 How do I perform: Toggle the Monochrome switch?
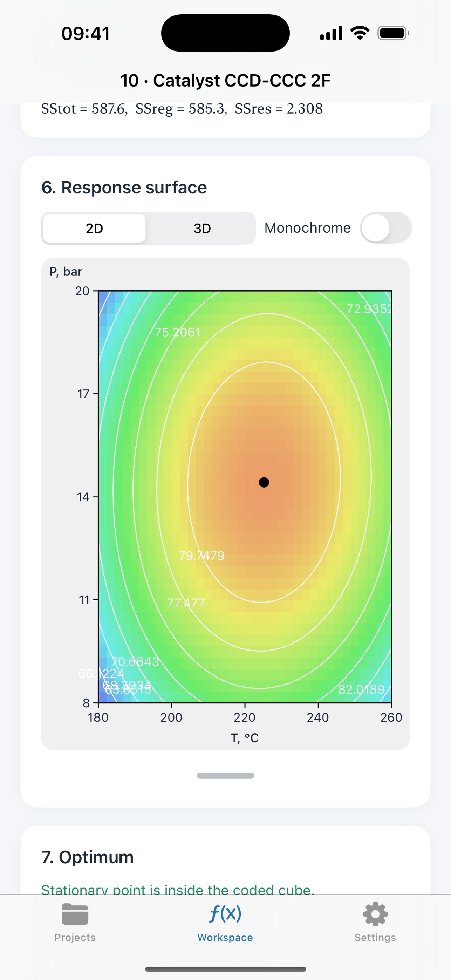[385, 228]
